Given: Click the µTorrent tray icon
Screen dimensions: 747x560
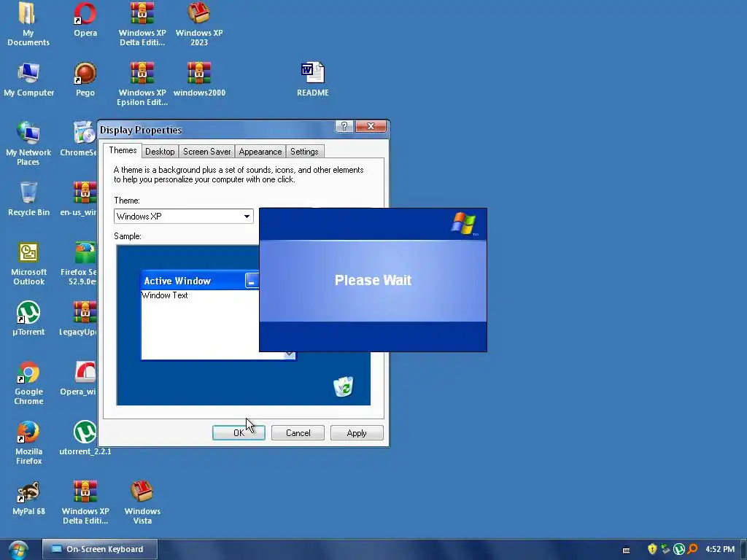Looking at the screenshot, I should tap(679, 549).
